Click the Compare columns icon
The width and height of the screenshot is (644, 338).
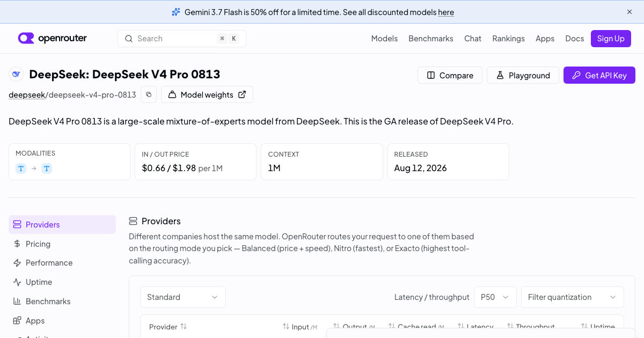click(x=430, y=75)
